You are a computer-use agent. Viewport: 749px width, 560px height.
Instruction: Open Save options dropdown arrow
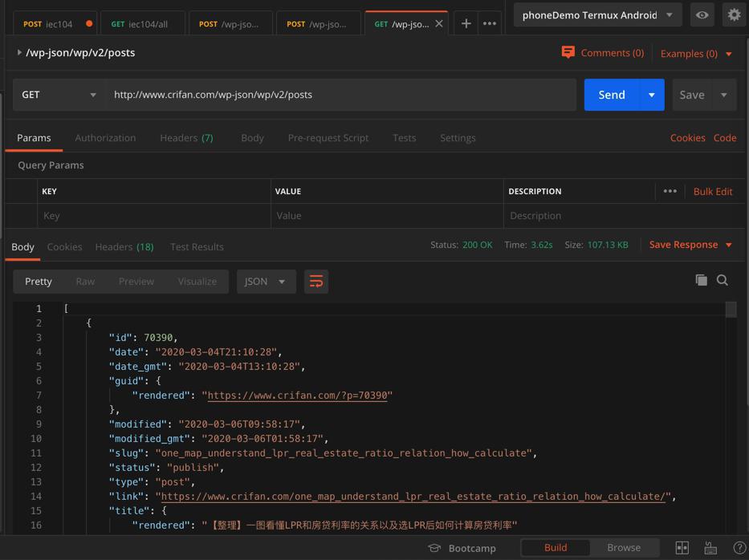[724, 95]
